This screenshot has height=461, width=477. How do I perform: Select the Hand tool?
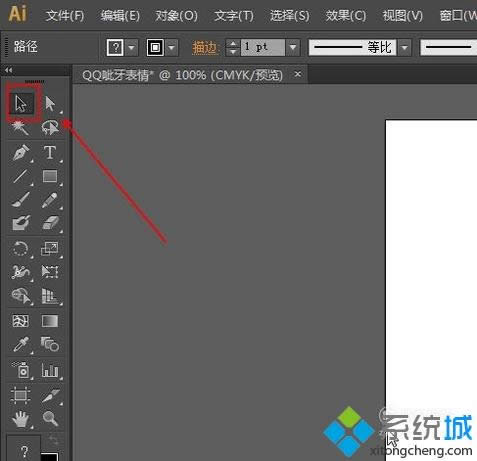pyautogui.click(x=21, y=419)
